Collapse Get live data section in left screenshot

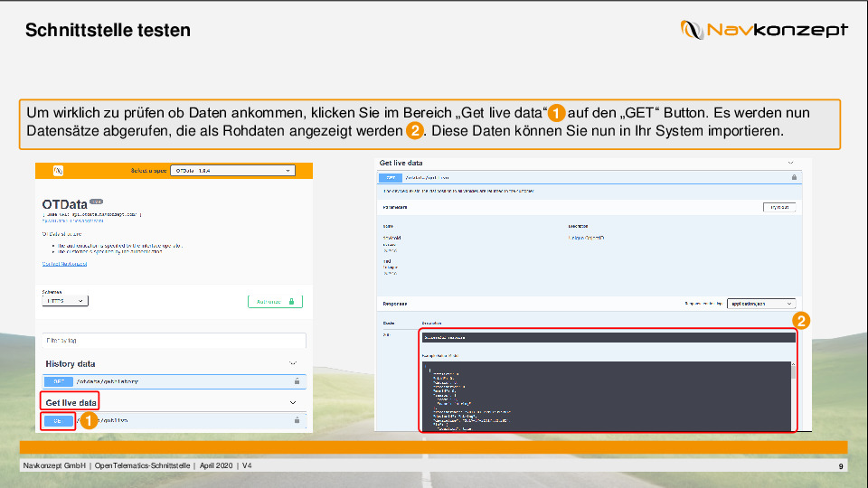[292, 402]
